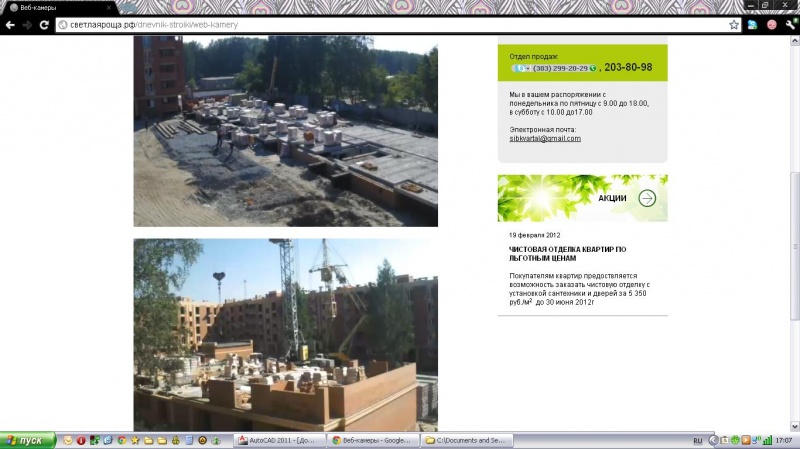Open the upper construction site webcam image
Image resolution: width=800 pixels, height=449 pixels.
click(x=285, y=130)
